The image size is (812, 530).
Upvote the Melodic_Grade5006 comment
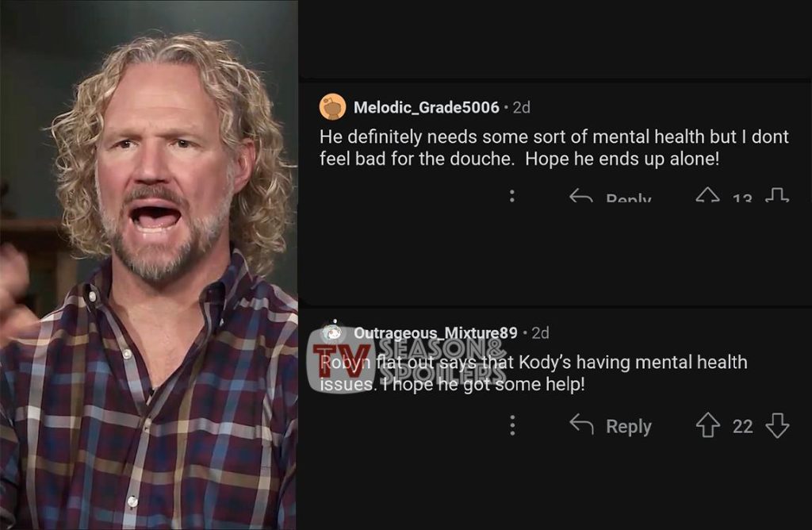[707, 195]
